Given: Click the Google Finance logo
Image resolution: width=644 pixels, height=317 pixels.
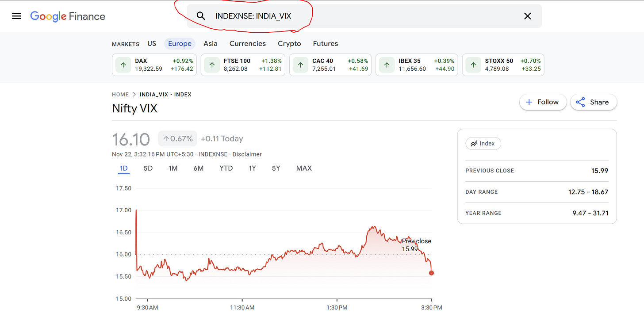Looking at the screenshot, I should 67,16.
